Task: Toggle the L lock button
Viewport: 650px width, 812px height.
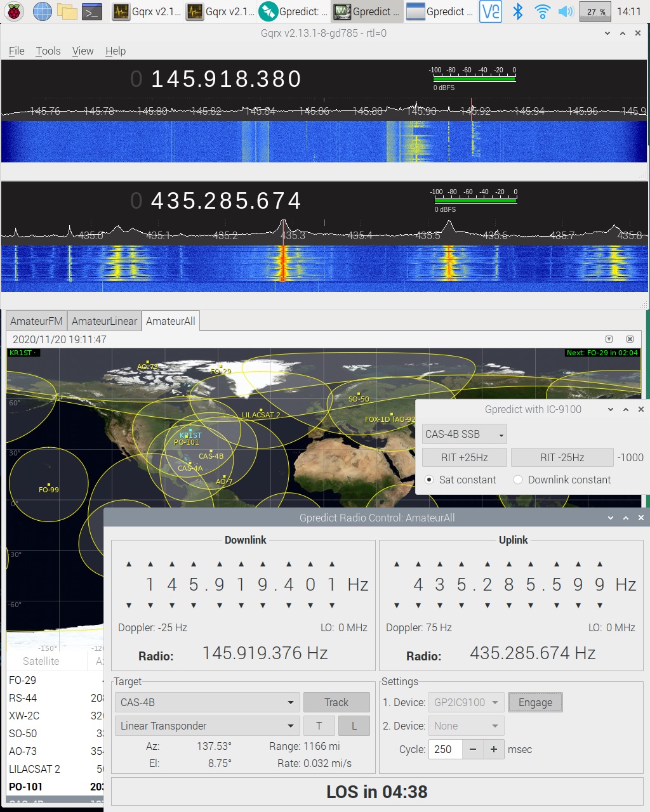Action: tap(354, 726)
